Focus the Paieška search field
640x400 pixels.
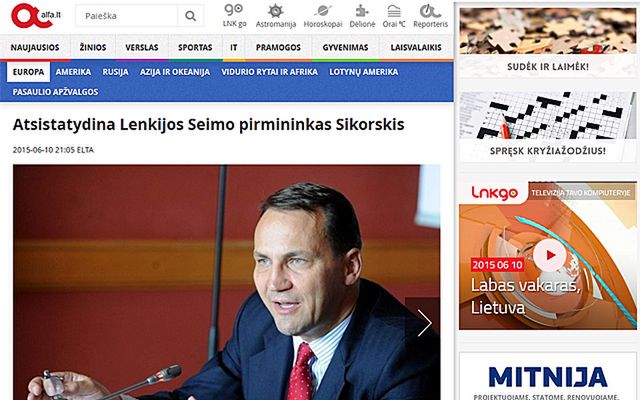127,16
